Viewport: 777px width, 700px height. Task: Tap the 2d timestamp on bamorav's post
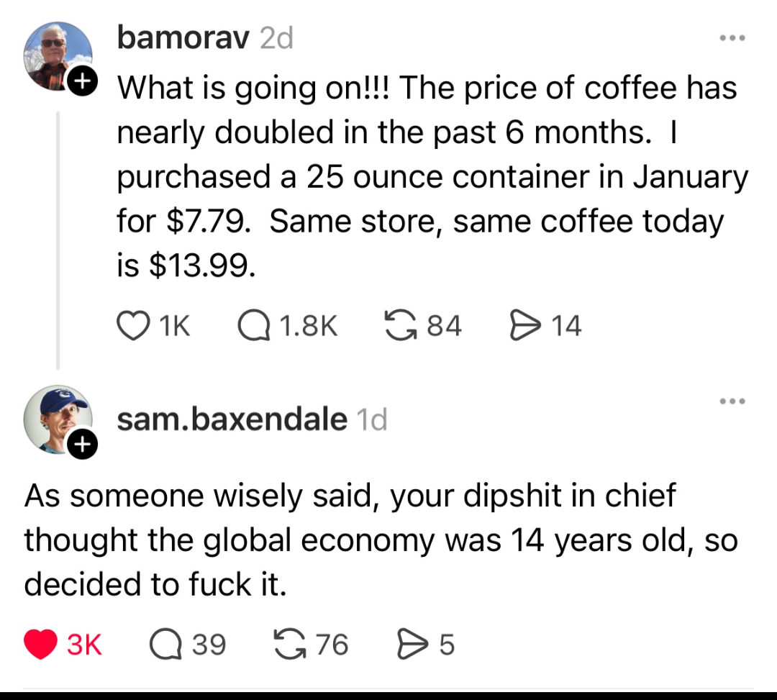(276, 38)
